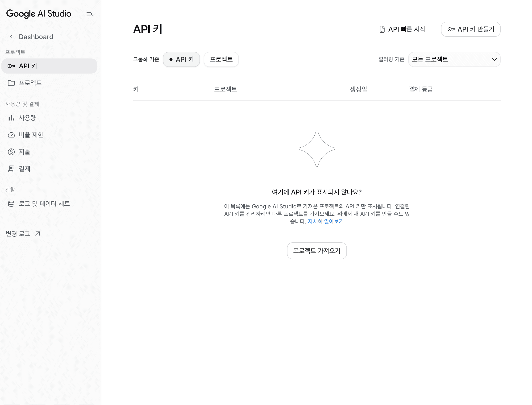Screen dimensions: 532x405
Task: Group by API 키 option
Action: [x=181, y=59]
